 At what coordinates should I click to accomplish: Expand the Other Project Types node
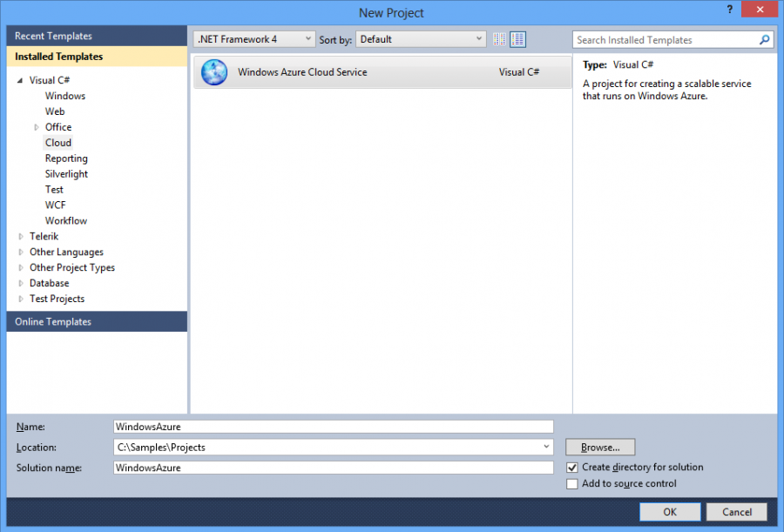tap(21, 267)
